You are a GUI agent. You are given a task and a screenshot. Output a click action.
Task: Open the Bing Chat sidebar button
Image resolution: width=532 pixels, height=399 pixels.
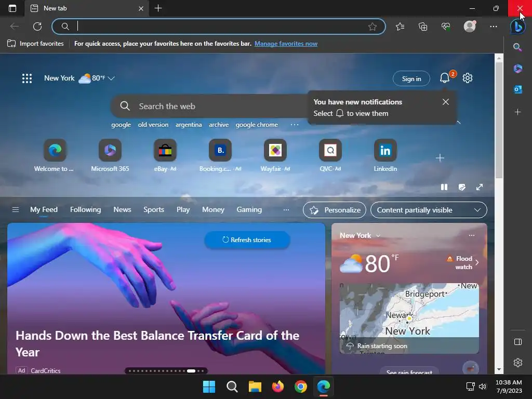tap(518, 26)
